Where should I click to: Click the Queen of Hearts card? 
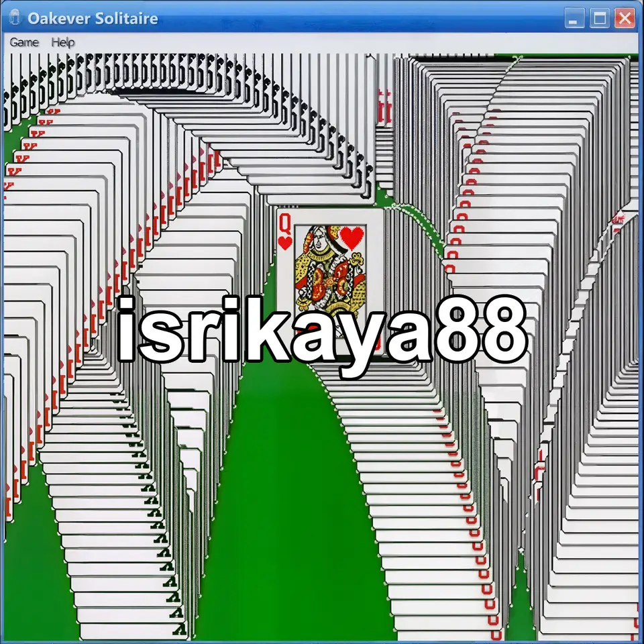(331, 282)
